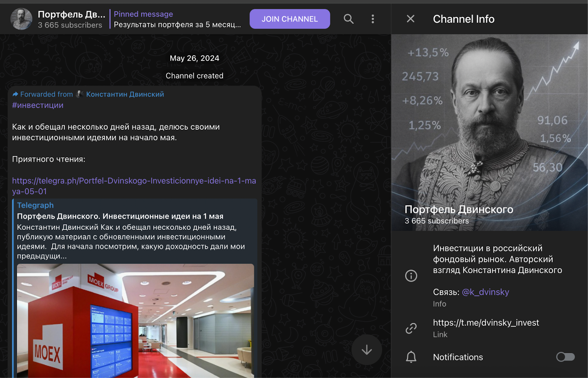Click the channel avatar in the header
Viewport: 588px width, 378px height.
pyautogui.click(x=21, y=19)
